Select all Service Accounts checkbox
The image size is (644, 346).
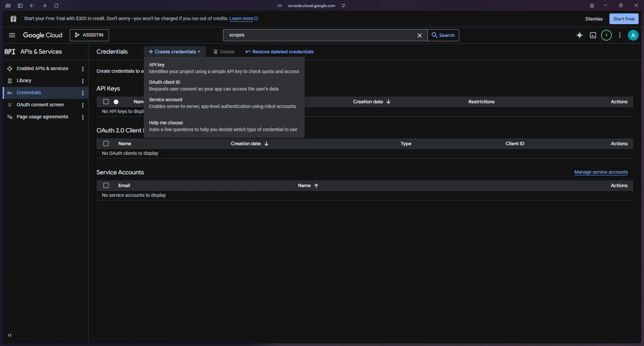106,185
